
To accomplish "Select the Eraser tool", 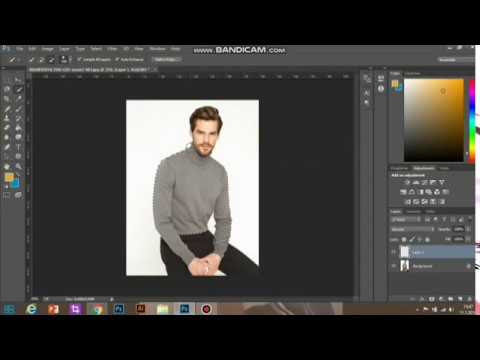I will click(x=7, y=128).
